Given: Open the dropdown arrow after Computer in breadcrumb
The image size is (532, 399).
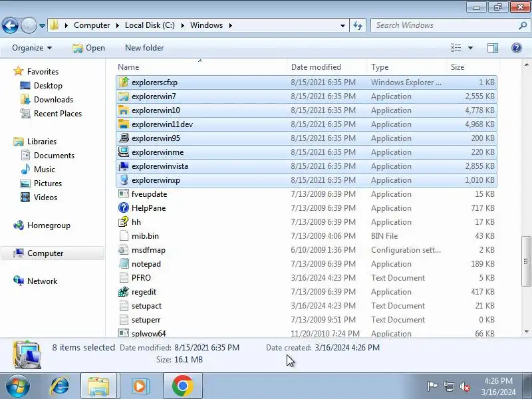Looking at the screenshot, I should click(118, 25).
